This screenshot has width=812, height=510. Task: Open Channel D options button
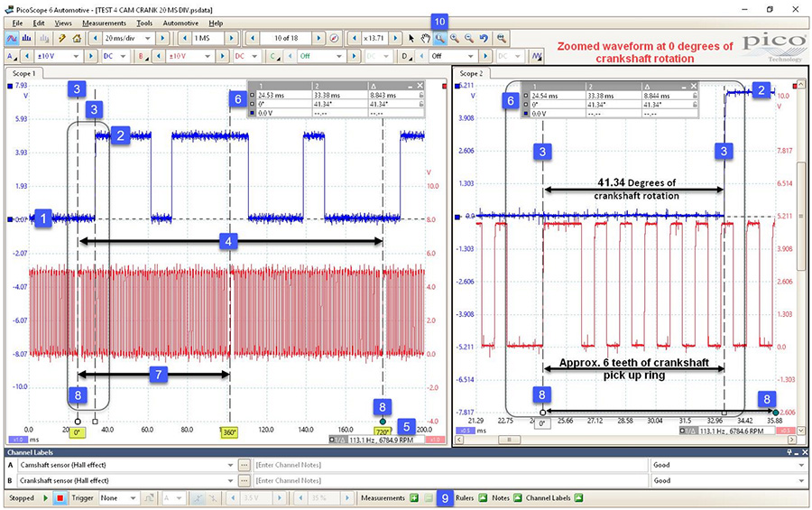pos(407,56)
